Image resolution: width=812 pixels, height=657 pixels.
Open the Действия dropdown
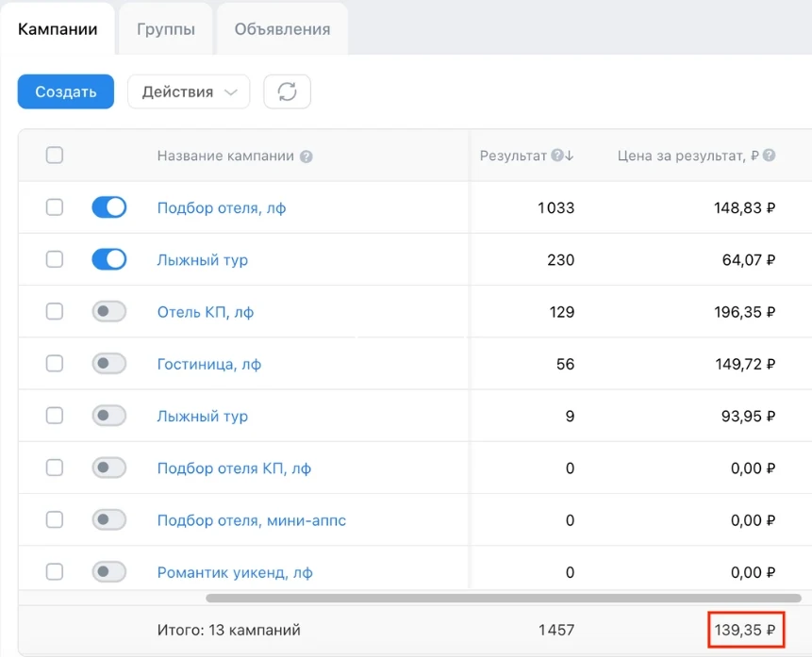(189, 91)
